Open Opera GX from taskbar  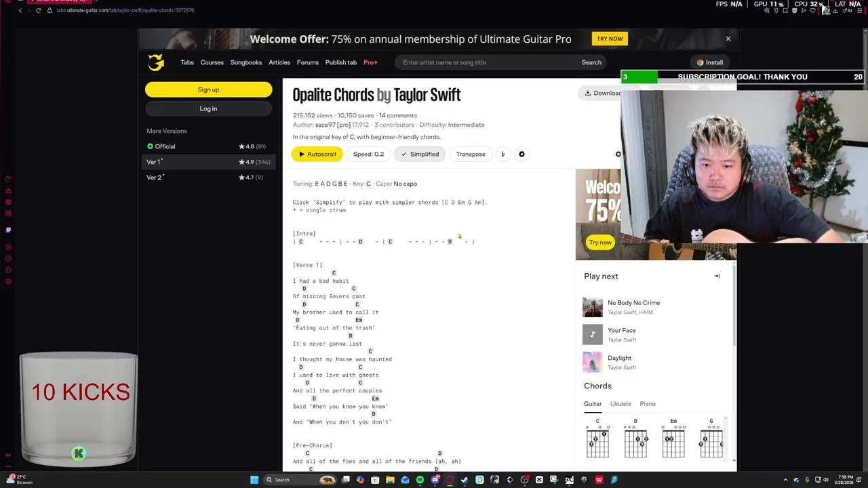pos(450,480)
